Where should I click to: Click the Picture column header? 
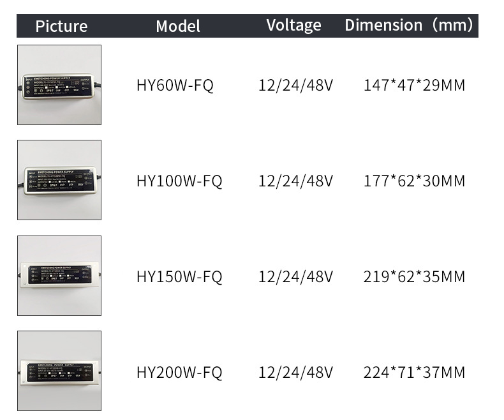pos(61,26)
